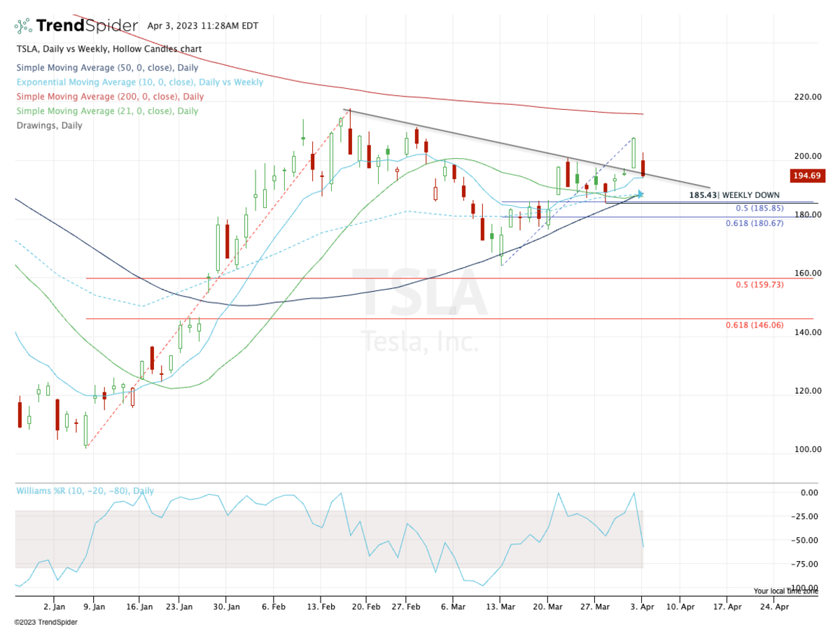This screenshot has width=840, height=629.
Task: Select the Exponential Moving Average (10) legend entry
Action: pyautogui.click(x=139, y=82)
